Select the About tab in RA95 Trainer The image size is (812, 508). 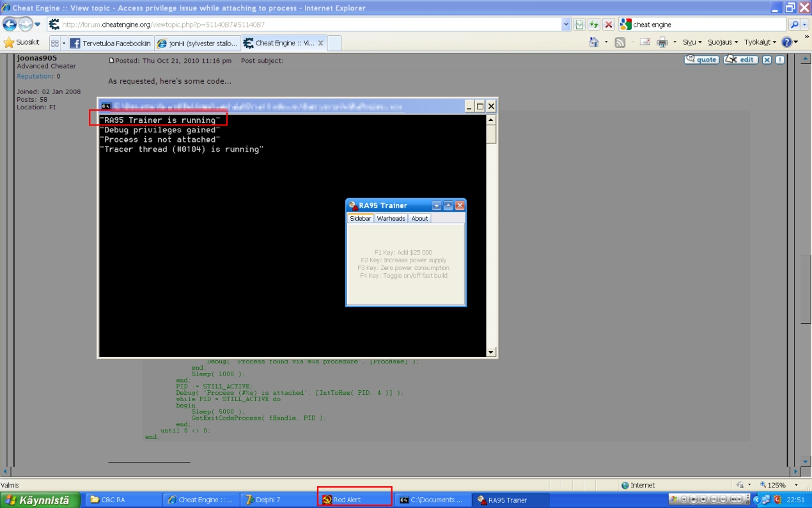click(419, 218)
